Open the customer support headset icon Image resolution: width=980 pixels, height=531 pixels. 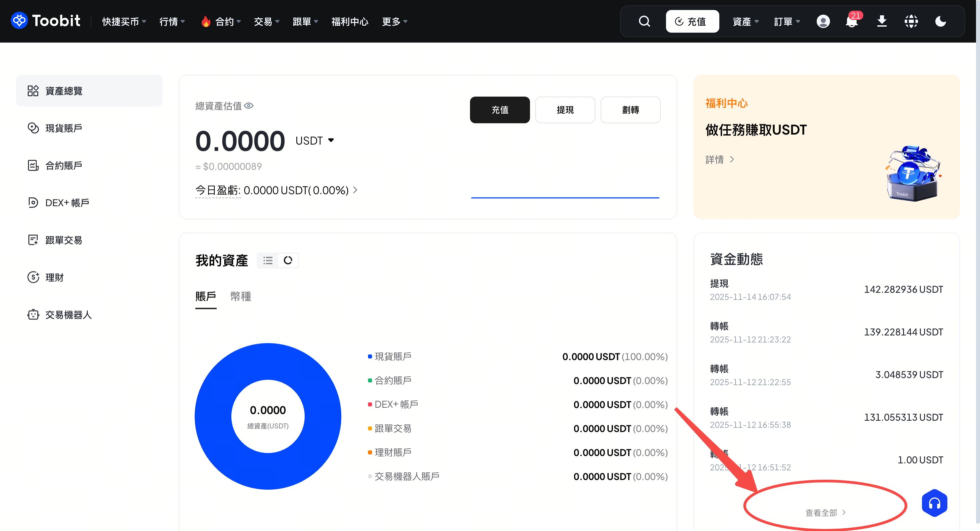coord(934,503)
